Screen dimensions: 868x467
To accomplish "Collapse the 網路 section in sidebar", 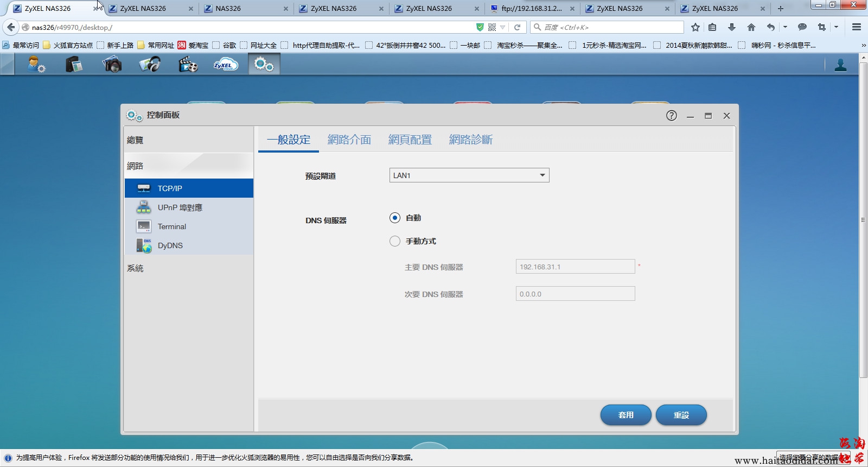I will (135, 166).
